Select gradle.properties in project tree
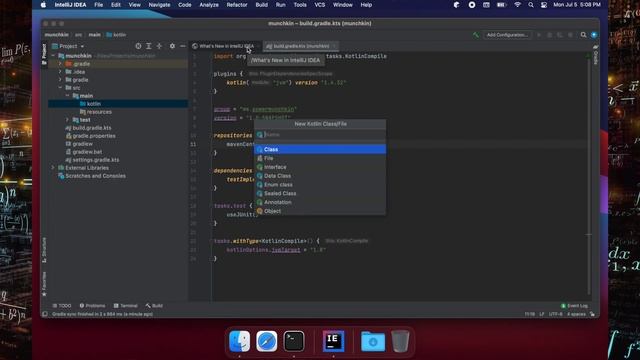The image size is (640, 360). [90, 136]
